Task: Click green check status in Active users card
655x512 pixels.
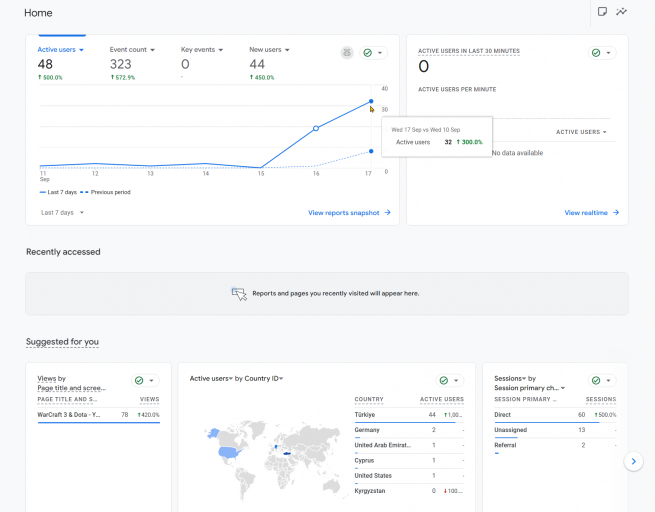Action: 368,53
